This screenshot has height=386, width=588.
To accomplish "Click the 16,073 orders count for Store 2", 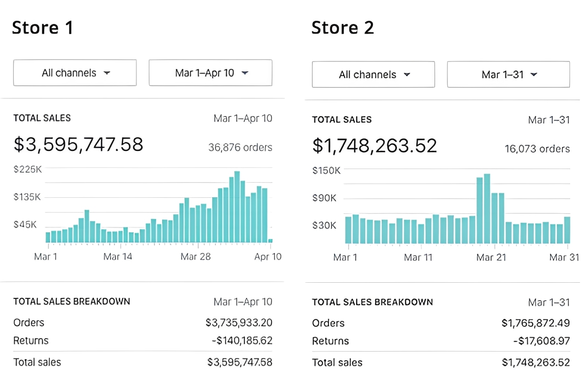I will 537,149.
